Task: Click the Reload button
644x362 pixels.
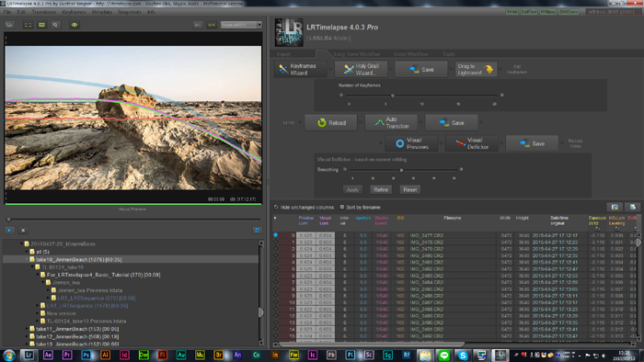Action: pyautogui.click(x=330, y=122)
